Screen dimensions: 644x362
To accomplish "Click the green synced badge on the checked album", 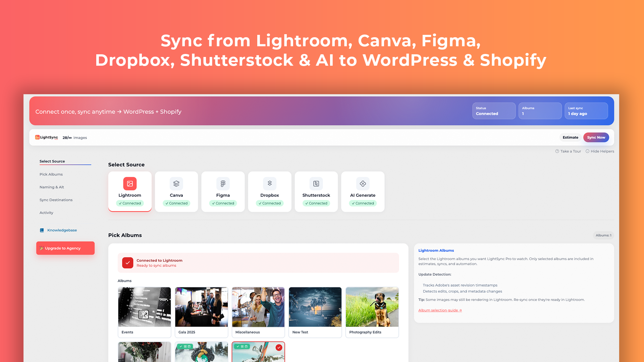I will point(241,347).
